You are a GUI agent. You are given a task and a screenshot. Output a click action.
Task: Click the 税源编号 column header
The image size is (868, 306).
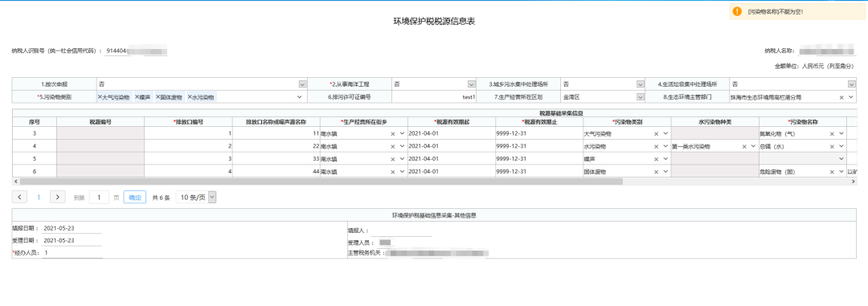point(100,122)
